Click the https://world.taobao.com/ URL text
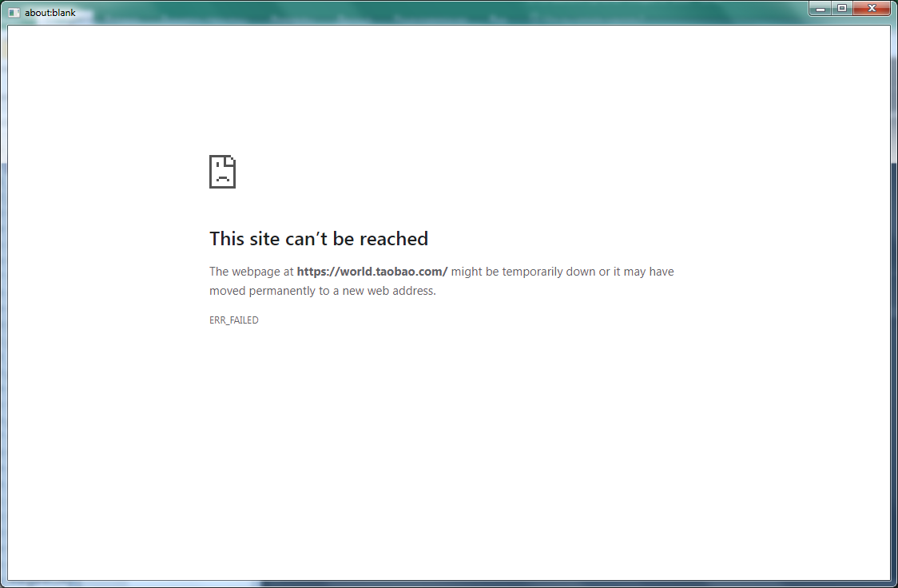The height and width of the screenshot is (588, 898). (x=372, y=272)
